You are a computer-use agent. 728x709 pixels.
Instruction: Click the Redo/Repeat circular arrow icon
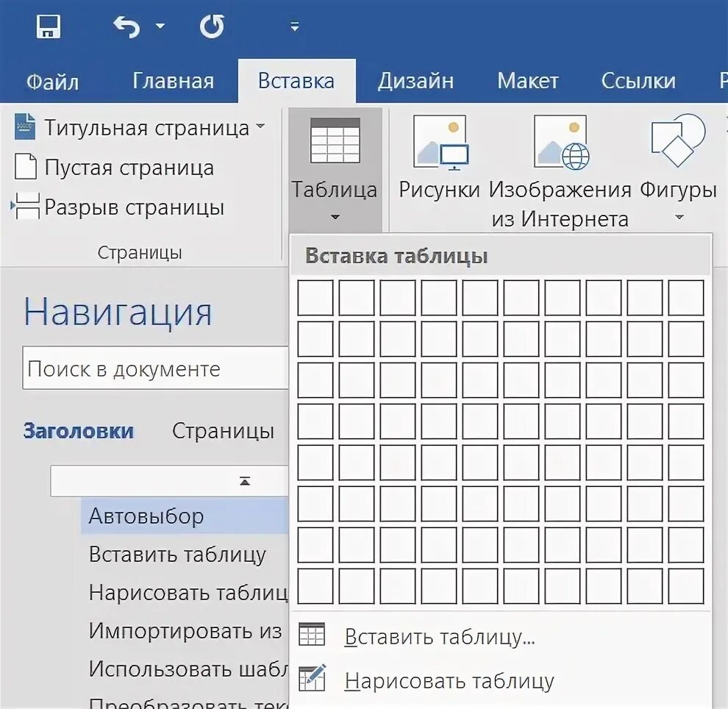(213, 26)
